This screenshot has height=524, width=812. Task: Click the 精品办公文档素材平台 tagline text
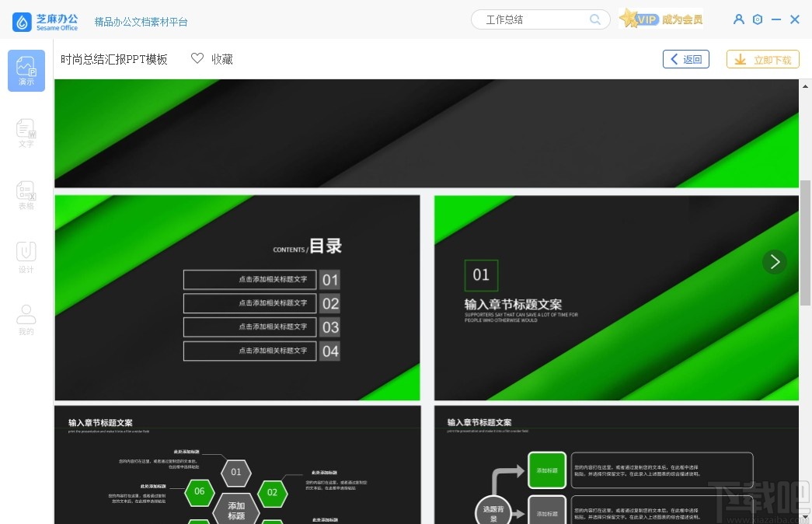click(x=141, y=22)
